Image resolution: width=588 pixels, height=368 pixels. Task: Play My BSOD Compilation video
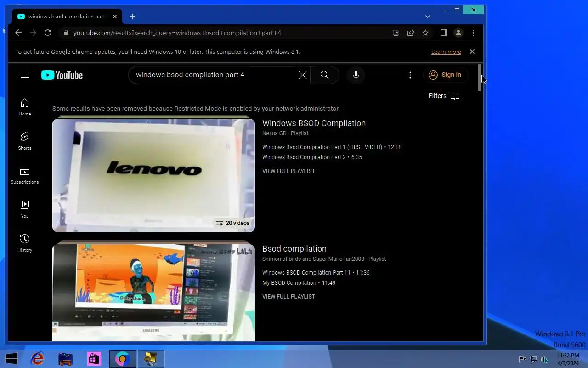299,283
